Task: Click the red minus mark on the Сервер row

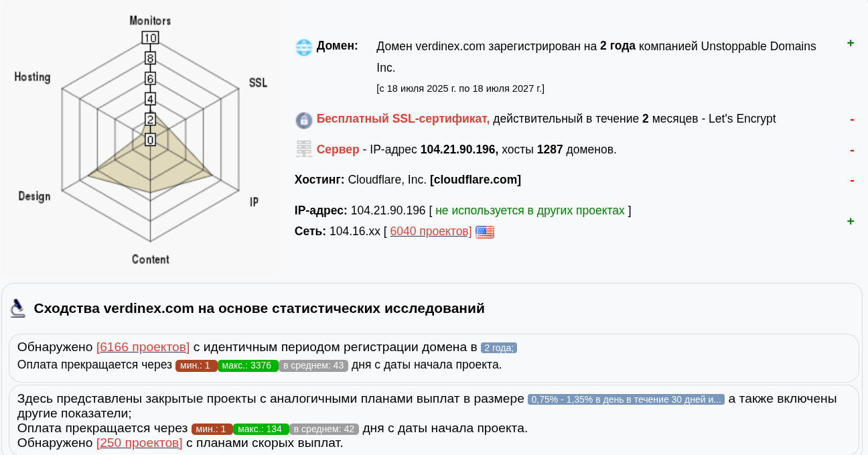Action: point(852,151)
